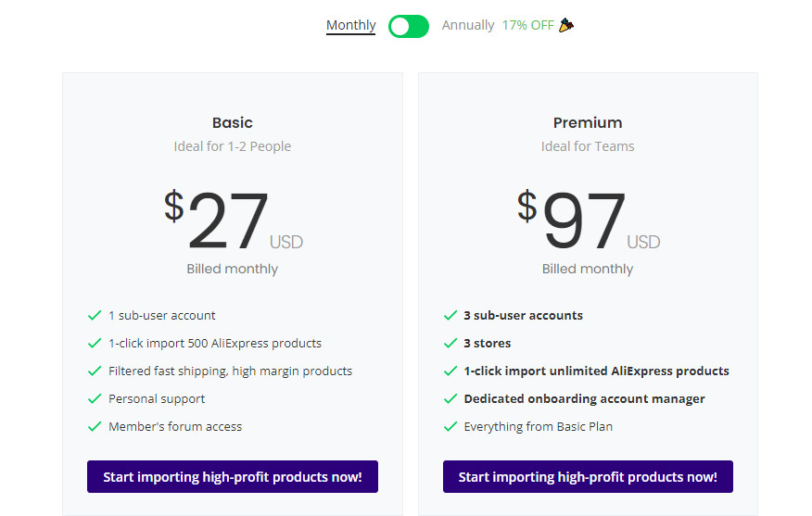This screenshot has height=516, width=812.
Task: Click the 17% OFF discount text
Action: coord(527,25)
